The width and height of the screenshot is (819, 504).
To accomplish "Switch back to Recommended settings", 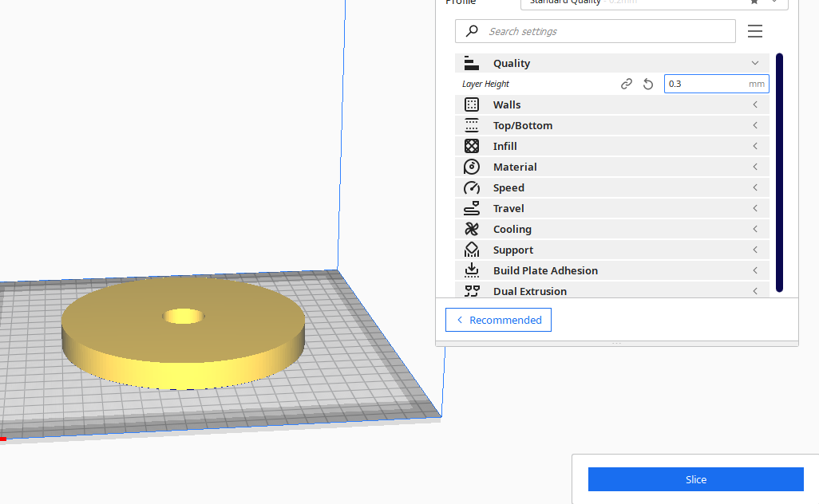I will click(x=498, y=320).
